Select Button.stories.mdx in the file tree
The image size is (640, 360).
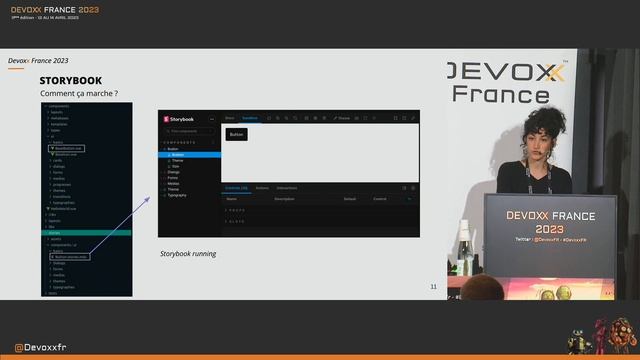pos(70,257)
